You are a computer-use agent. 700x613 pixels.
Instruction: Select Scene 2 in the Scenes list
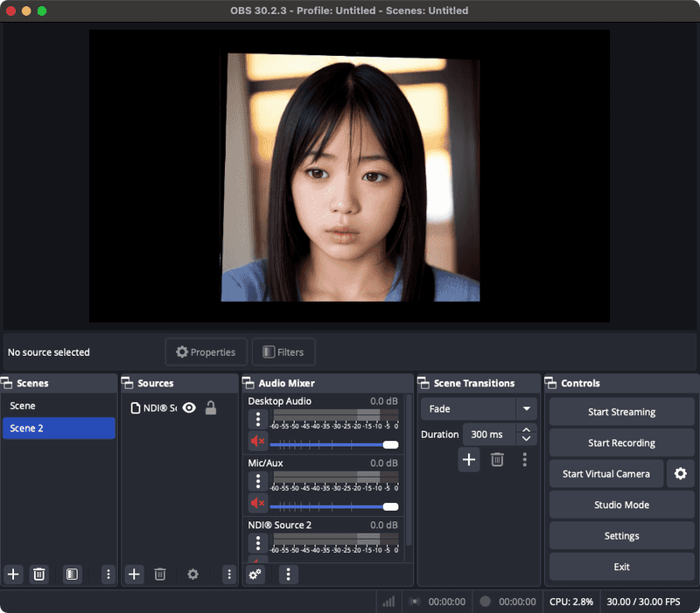[x=59, y=428]
